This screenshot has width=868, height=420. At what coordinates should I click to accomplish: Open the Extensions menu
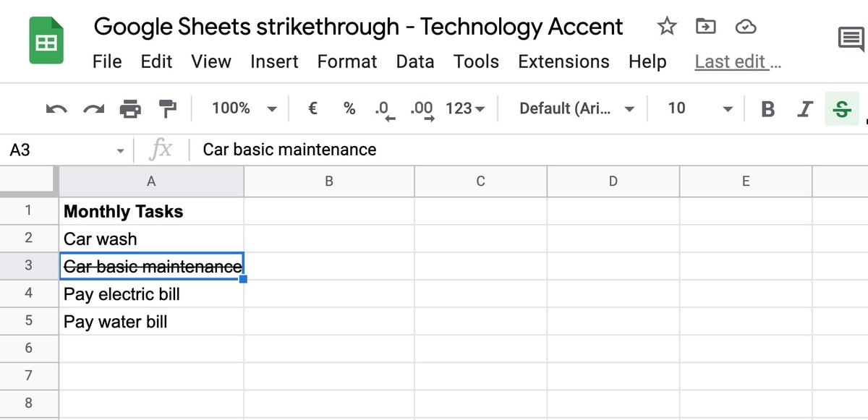point(563,62)
